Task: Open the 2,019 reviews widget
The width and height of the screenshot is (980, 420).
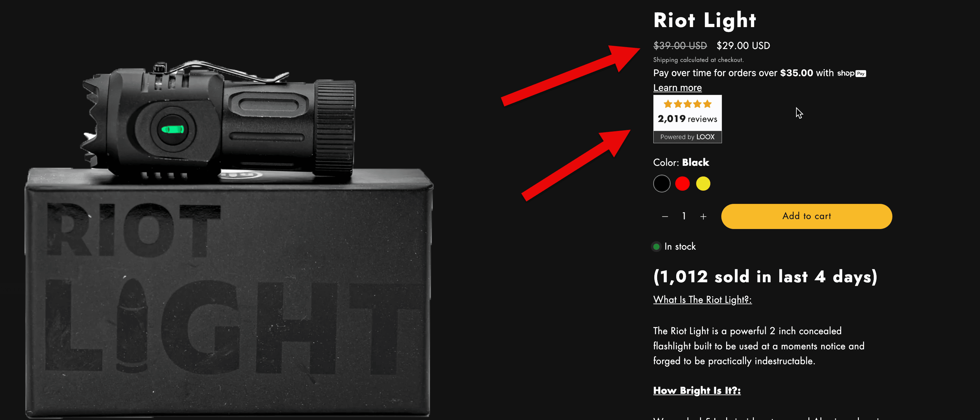Action: 687,119
